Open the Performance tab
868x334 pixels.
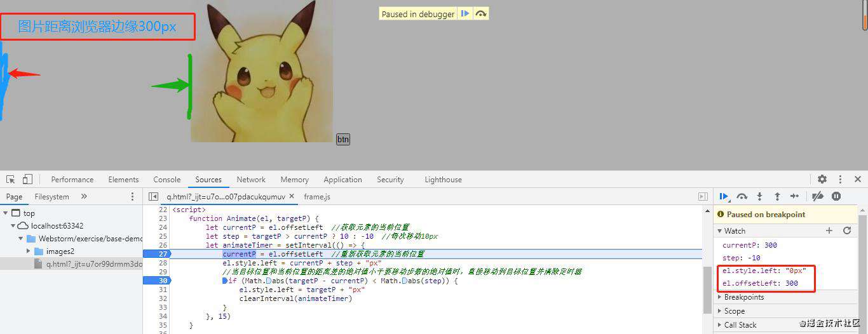(72, 180)
